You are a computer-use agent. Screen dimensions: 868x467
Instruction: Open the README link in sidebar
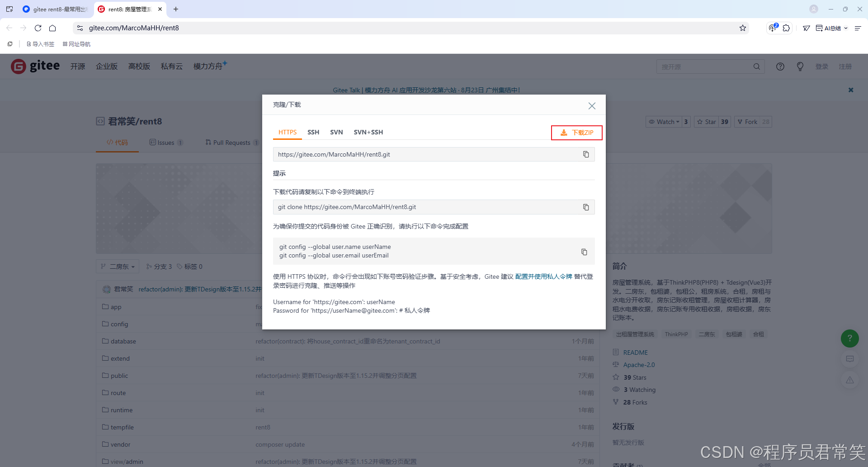pos(635,353)
